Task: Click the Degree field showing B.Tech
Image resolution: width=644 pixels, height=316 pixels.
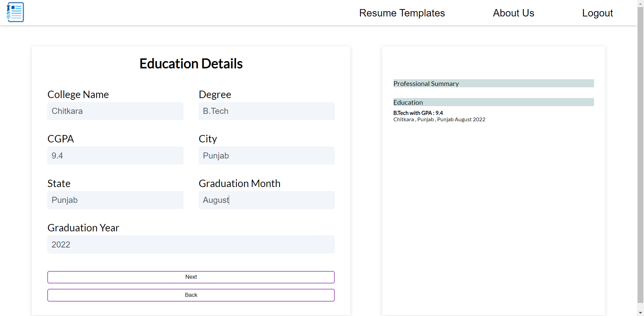Action: (x=266, y=111)
